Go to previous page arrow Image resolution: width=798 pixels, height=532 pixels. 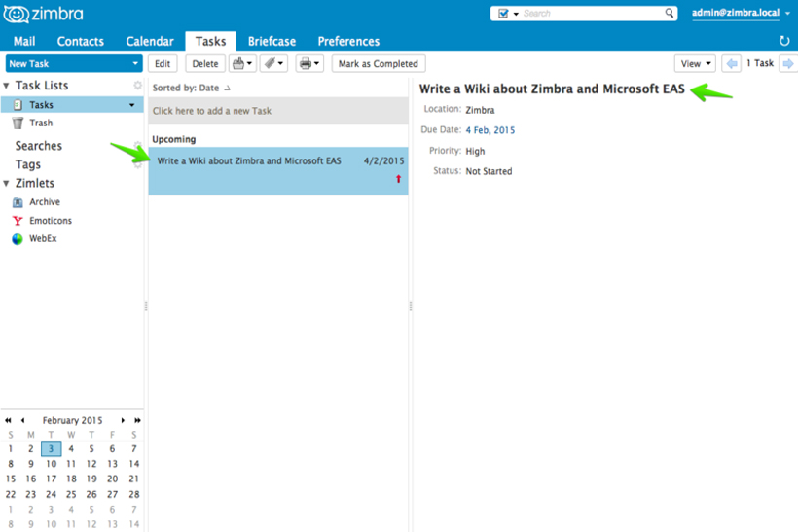731,63
